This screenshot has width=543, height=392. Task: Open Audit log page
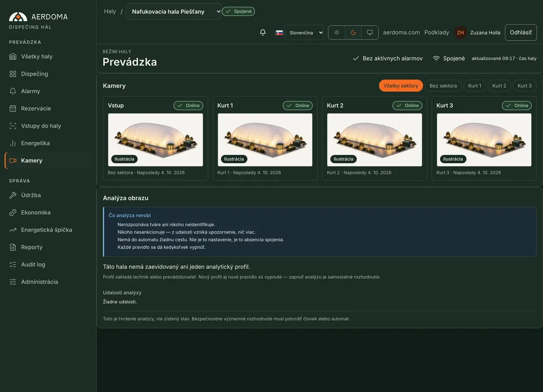coord(48,264)
